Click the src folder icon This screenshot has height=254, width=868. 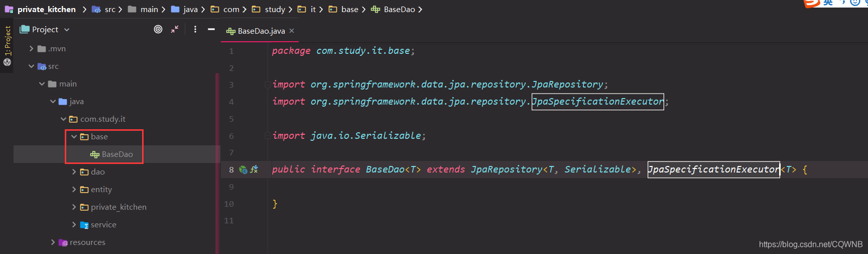point(42,66)
